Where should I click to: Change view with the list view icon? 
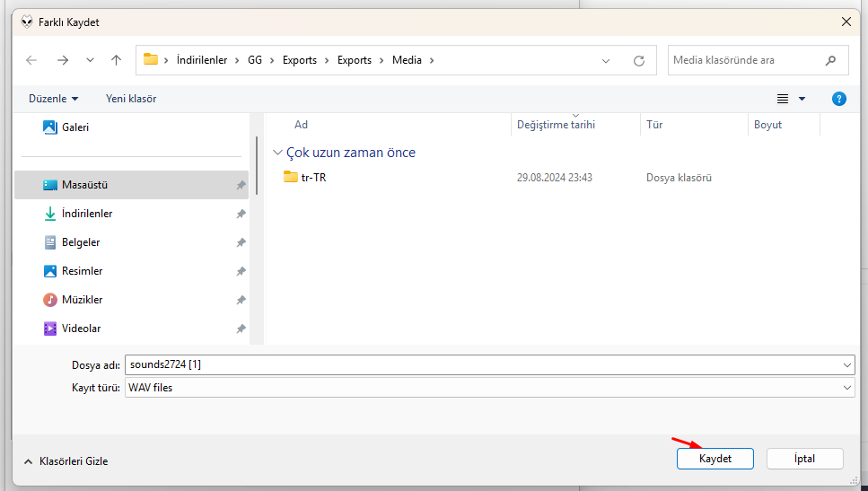coord(782,99)
